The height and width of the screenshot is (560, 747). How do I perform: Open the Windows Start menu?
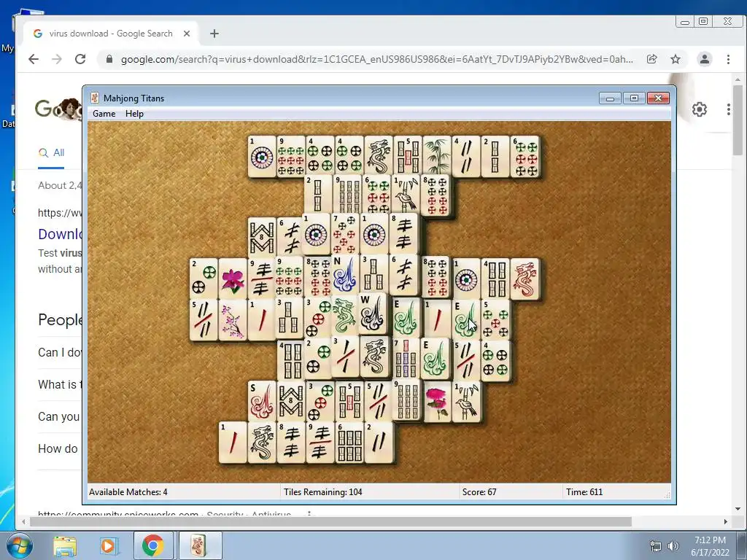point(18,545)
